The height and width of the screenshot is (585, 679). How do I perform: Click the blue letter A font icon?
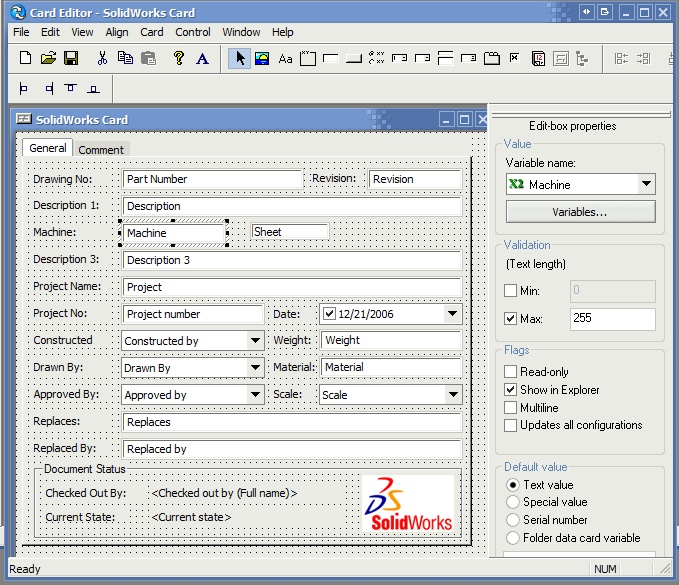pyautogui.click(x=202, y=58)
